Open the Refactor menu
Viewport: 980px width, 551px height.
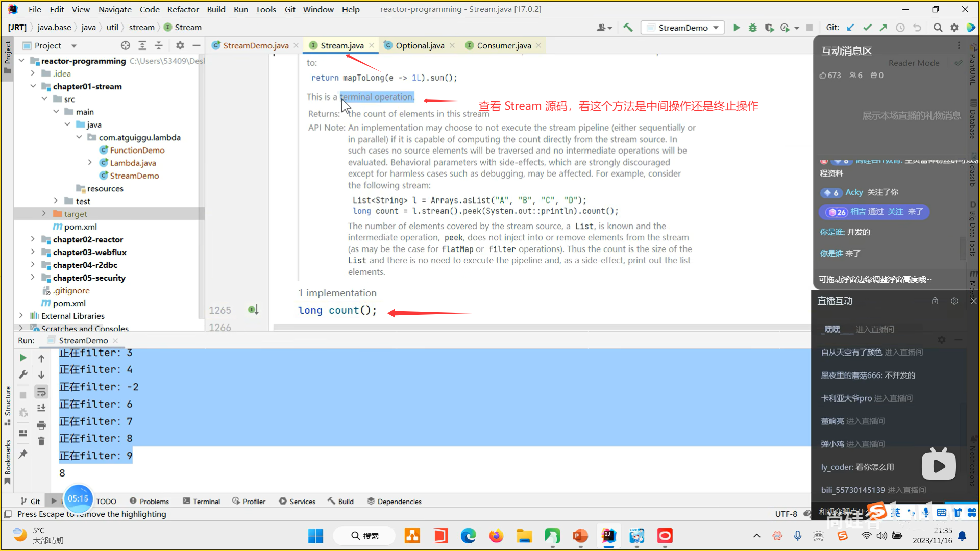(183, 9)
